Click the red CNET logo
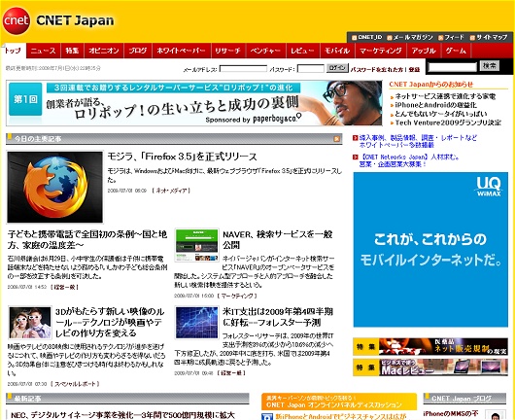 point(17,20)
